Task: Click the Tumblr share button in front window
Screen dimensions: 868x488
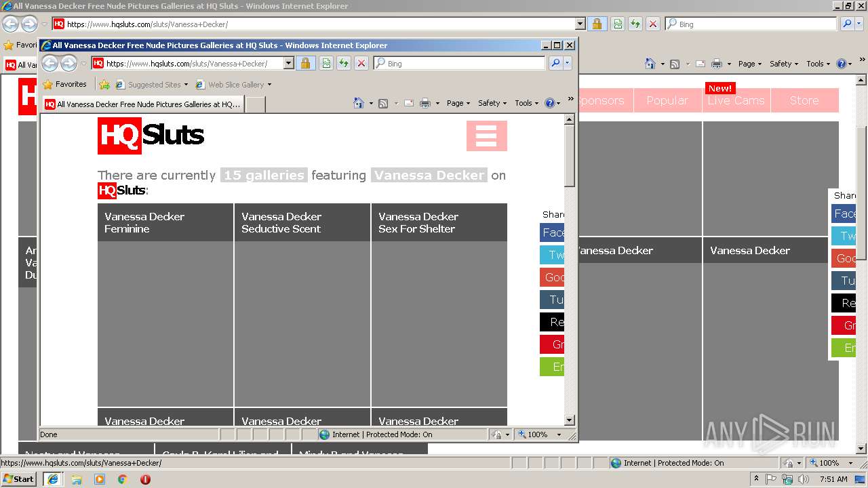Action: point(552,300)
